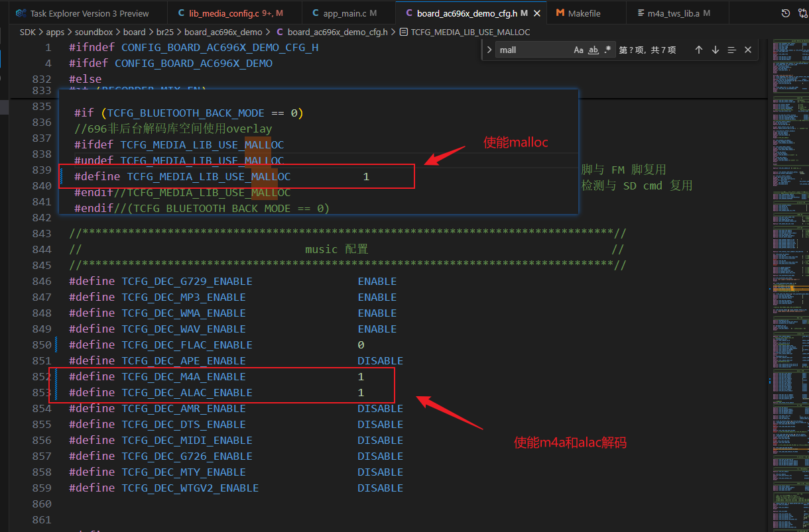Open the board breadcrumb
The height and width of the screenshot is (532, 809).
pyautogui.click(x=134, y=32)
